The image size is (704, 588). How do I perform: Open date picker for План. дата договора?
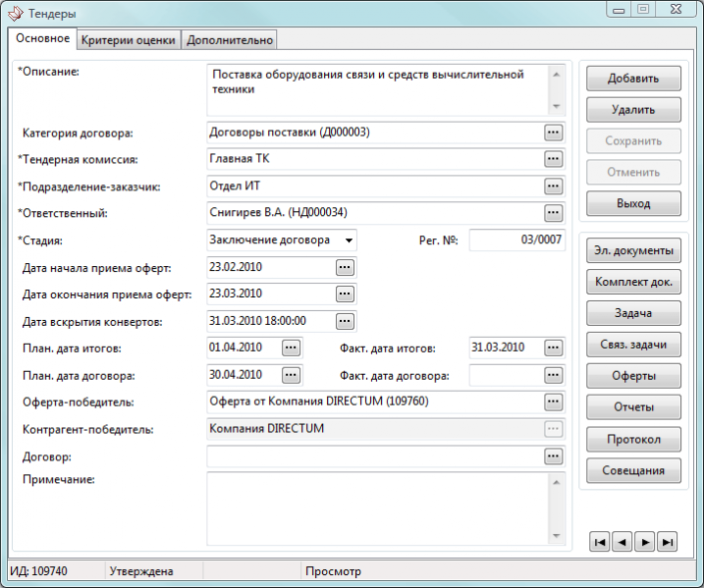(291, 375)
